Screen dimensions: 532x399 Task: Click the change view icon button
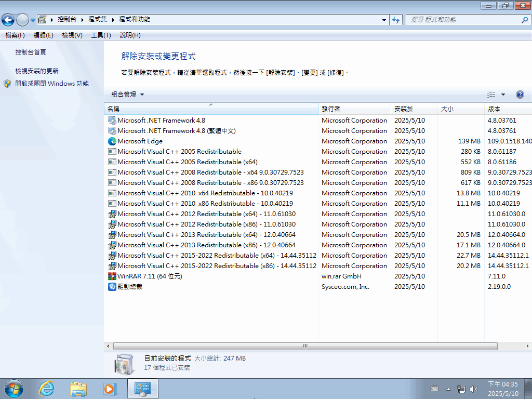click(490, 95)
